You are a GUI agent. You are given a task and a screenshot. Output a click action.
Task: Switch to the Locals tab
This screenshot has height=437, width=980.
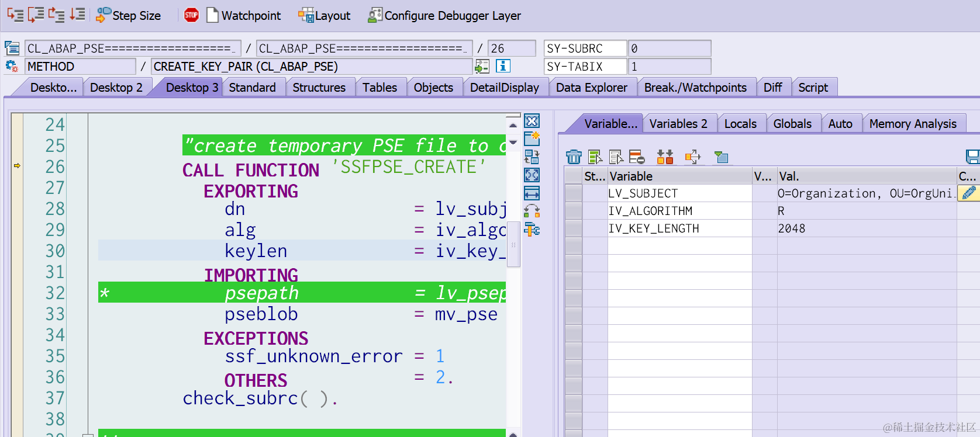740,124
